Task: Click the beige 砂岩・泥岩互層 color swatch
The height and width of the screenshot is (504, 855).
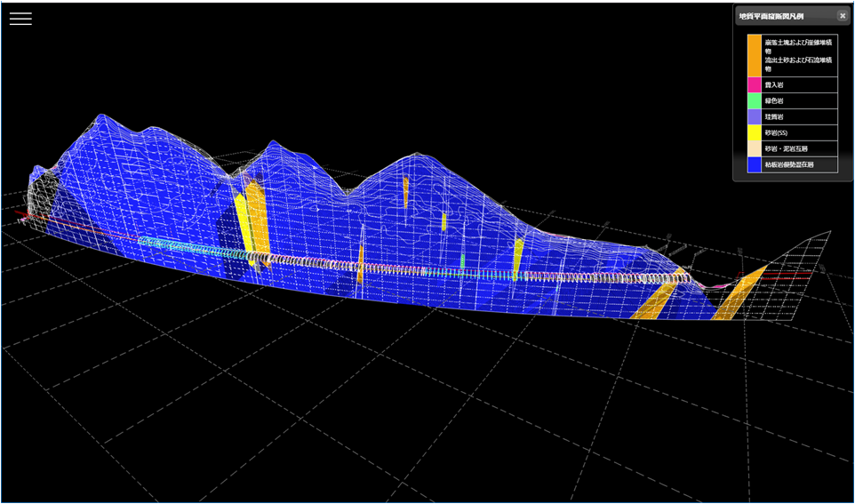Action: tap(755, 148)
